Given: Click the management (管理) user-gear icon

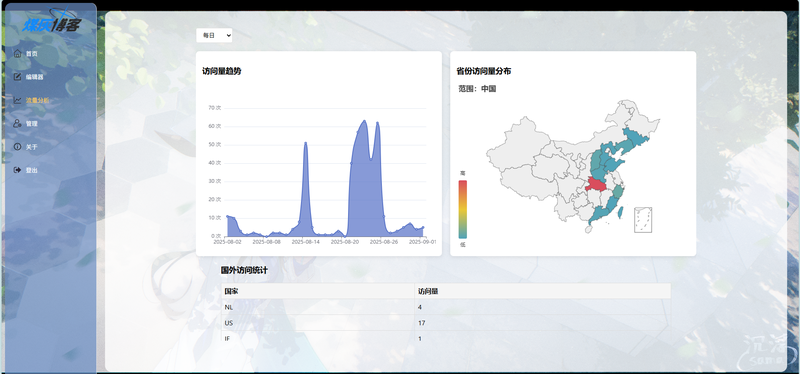Looking at the screenshot, I should [x=17, y=123].
